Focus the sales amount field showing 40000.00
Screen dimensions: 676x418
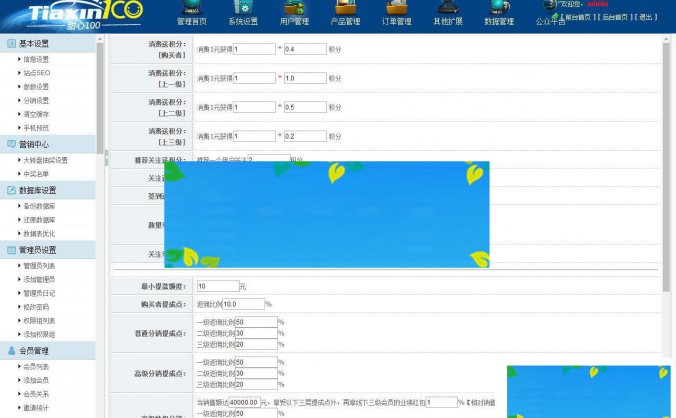tap(244, 402)
